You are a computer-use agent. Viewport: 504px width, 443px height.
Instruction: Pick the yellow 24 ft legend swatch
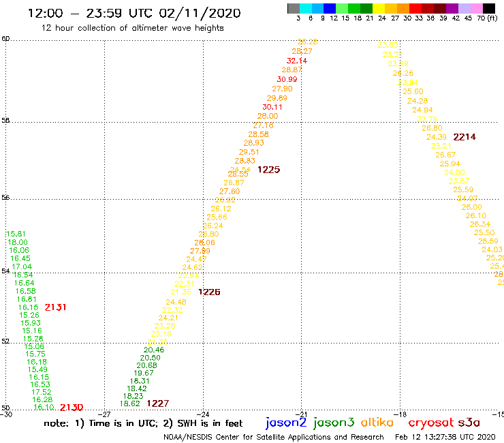[x=379, y=9]
